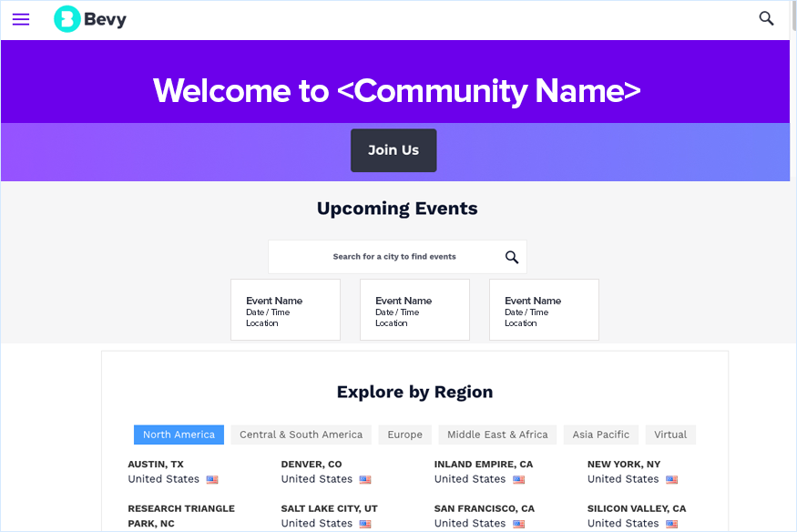
Task: Open the middle Event Name card
Action: 414,310
